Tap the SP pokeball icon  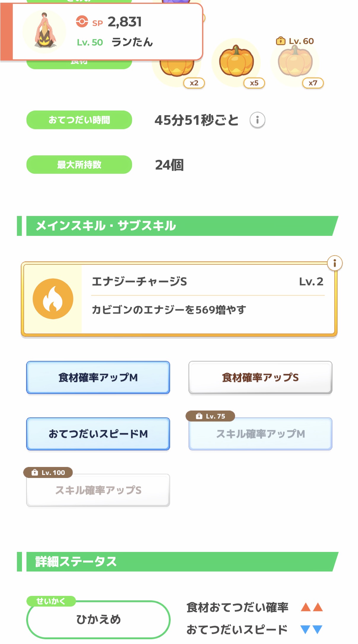point(82,22)
